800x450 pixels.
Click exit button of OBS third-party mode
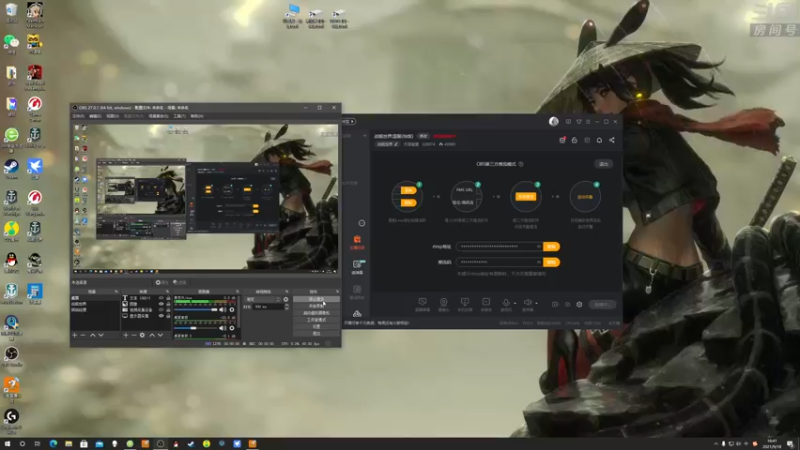(x=604, y=164)
